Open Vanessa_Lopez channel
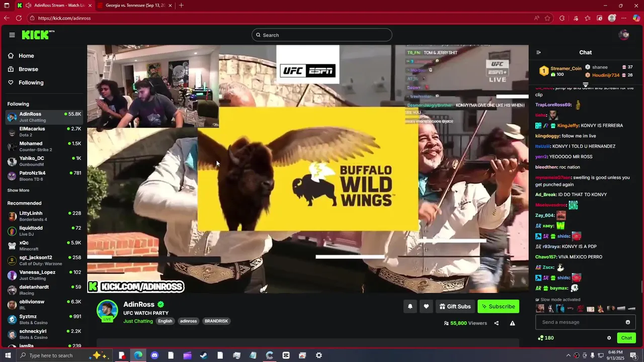Viewport: 644px width, 362px height. tap(44, 275)
